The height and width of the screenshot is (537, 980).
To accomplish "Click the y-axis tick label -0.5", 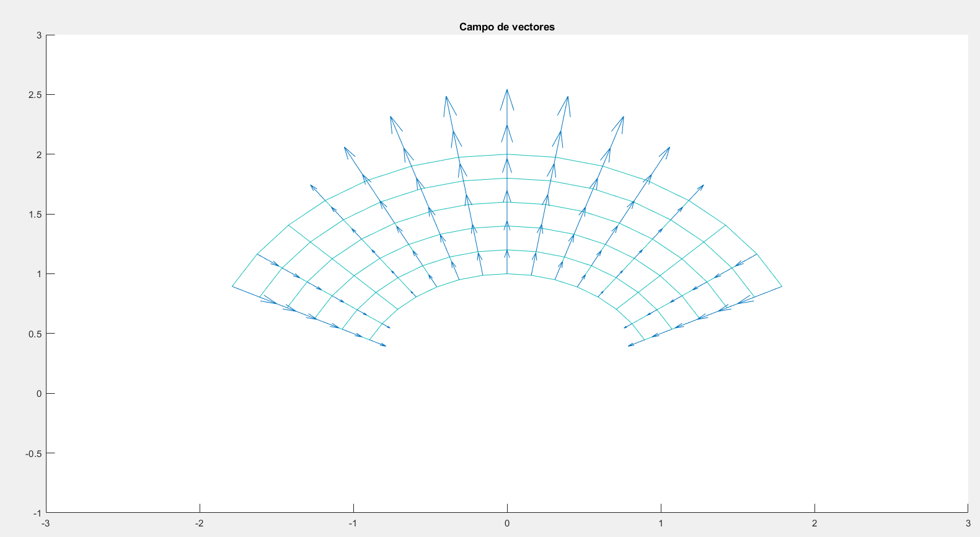I will [x=34, y=453].
